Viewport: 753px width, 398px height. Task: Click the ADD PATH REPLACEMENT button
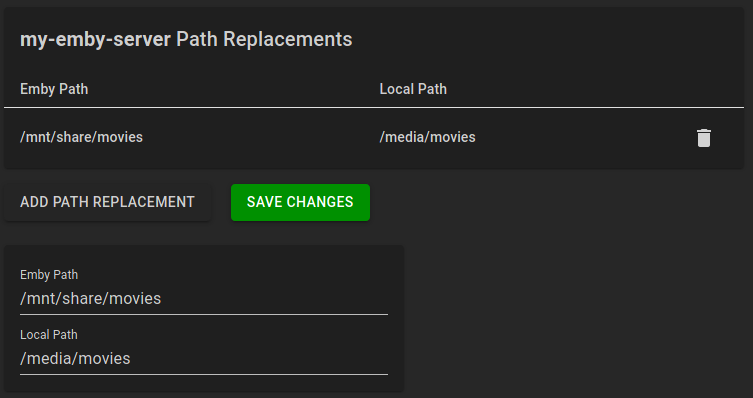pos(108,202)
